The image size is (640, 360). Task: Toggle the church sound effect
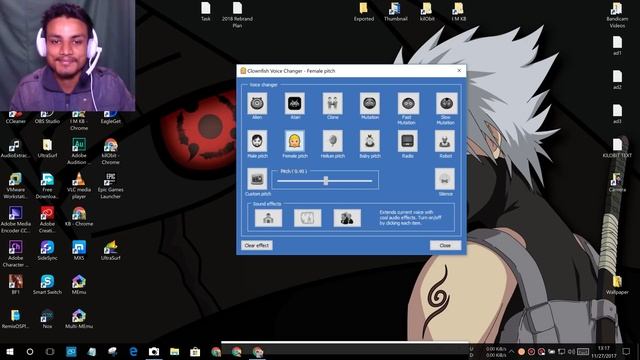pos(268,218)
